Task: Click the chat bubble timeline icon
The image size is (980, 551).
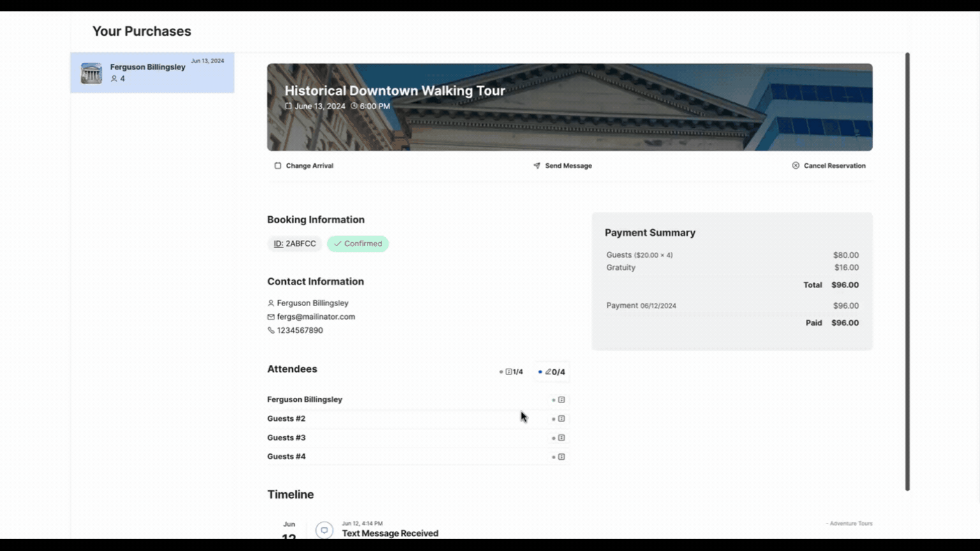Action: pos(324,530)
